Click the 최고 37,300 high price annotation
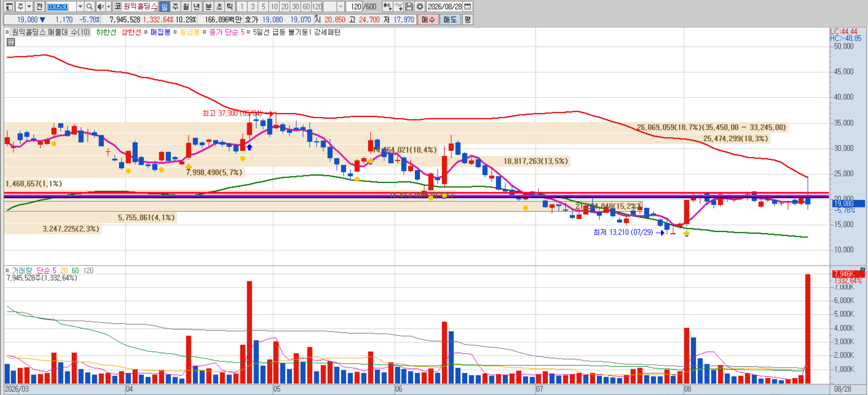The image size is (868, 395). (x=232, y=113)
